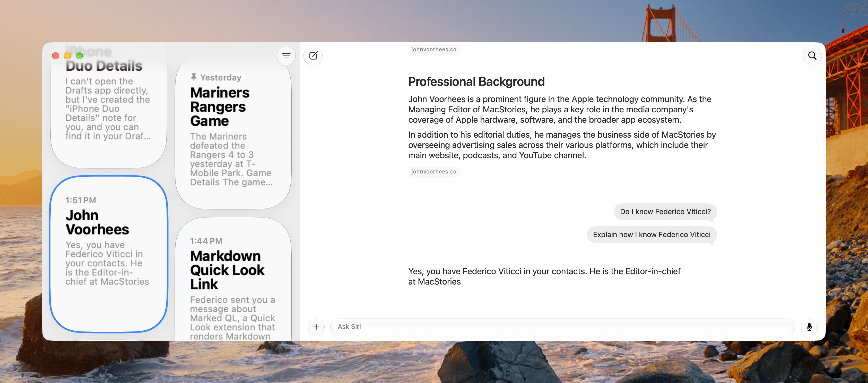Open the iPhone Duo Details conversation card
Viewport: 868px width, 383px height.
(x=109, y=105)
